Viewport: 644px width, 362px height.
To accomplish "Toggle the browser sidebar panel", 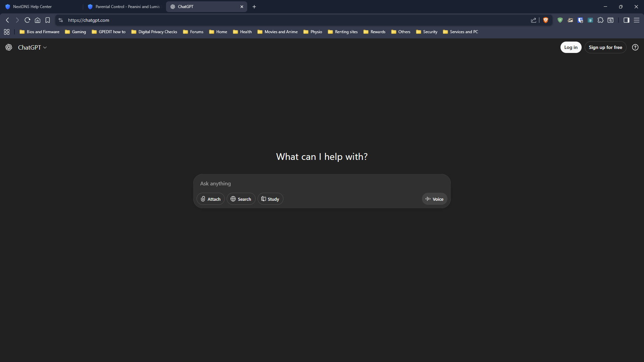I will [x=626, y=20].
